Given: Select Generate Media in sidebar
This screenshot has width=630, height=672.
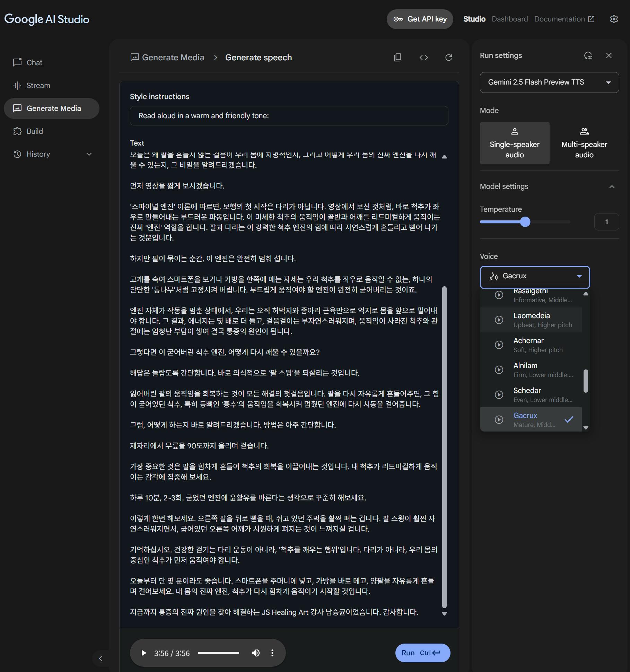Looking at the screenshot, I should pyautogui.click(x=52, y=108).
